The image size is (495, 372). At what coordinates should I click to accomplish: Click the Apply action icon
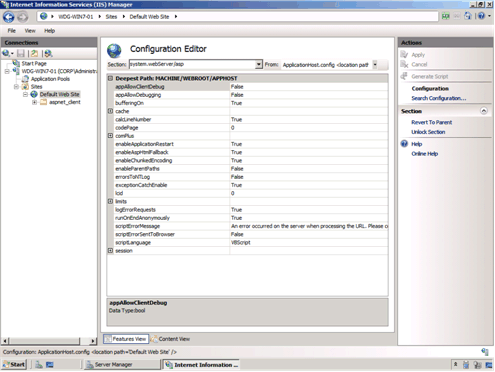404,55
